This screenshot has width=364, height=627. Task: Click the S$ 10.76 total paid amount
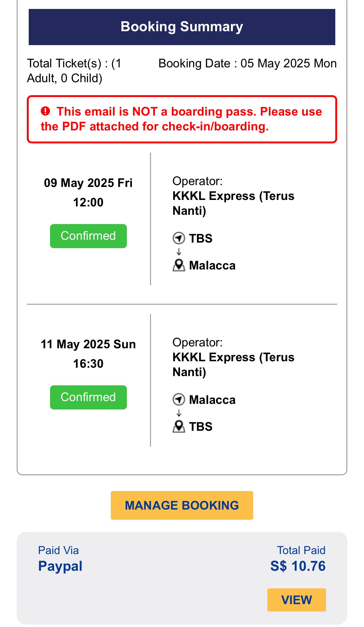(x=298, y=566)
